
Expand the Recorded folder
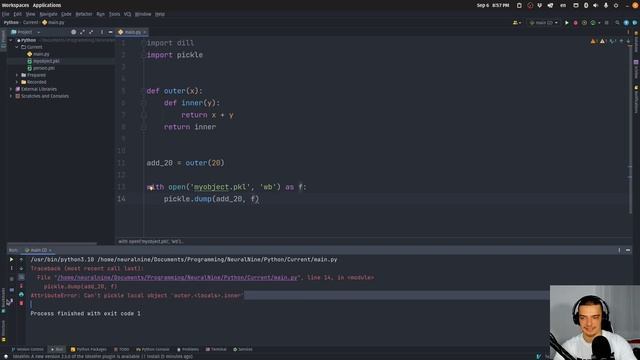tap(17, 82)
